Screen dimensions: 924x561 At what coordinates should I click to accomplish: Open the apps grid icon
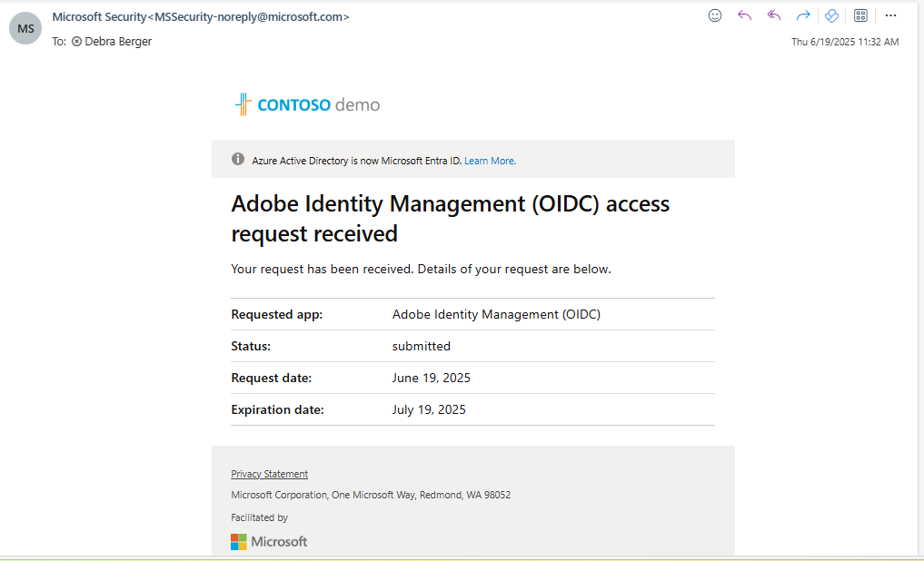click(860, 16)
